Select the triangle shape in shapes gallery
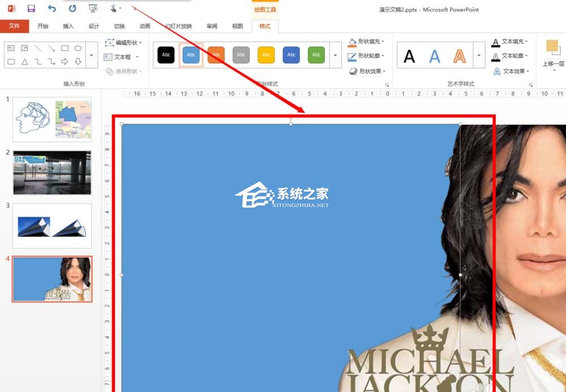The height and width of the screenshot is (392, 566). click(x=24, y=62)
